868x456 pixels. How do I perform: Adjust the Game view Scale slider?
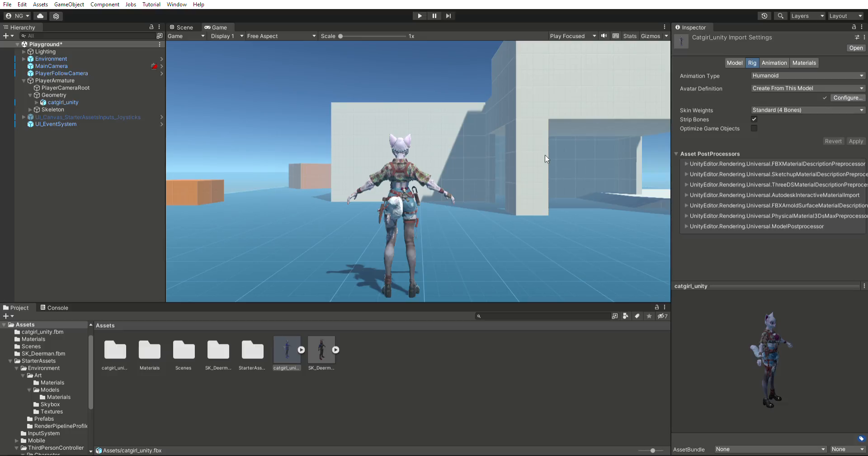click(373, 36)
